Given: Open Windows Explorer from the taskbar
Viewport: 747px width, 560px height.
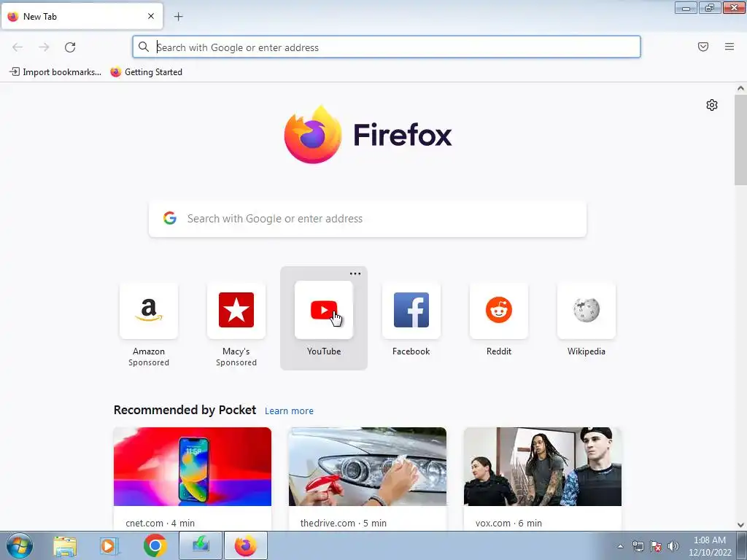Looking at the screenshot, I should 65,546.
